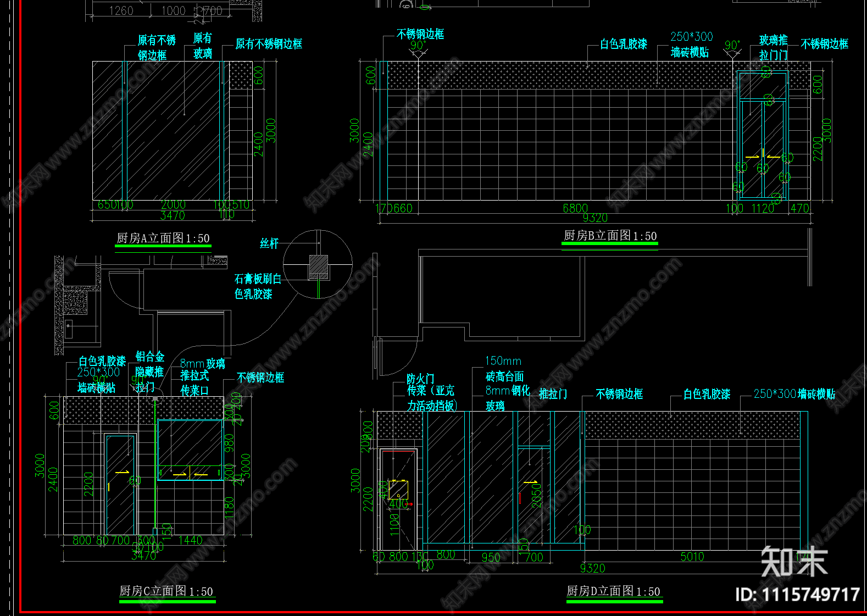Viewport: 867px width, 616px height.
Task: Select the title 厨房C立面图1:50
Action: tap(166, 591)
